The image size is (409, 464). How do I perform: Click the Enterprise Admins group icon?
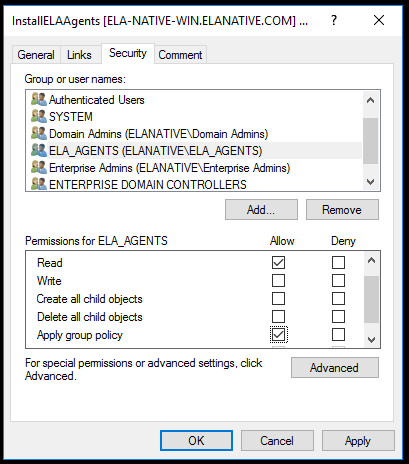tap(39, 167)
